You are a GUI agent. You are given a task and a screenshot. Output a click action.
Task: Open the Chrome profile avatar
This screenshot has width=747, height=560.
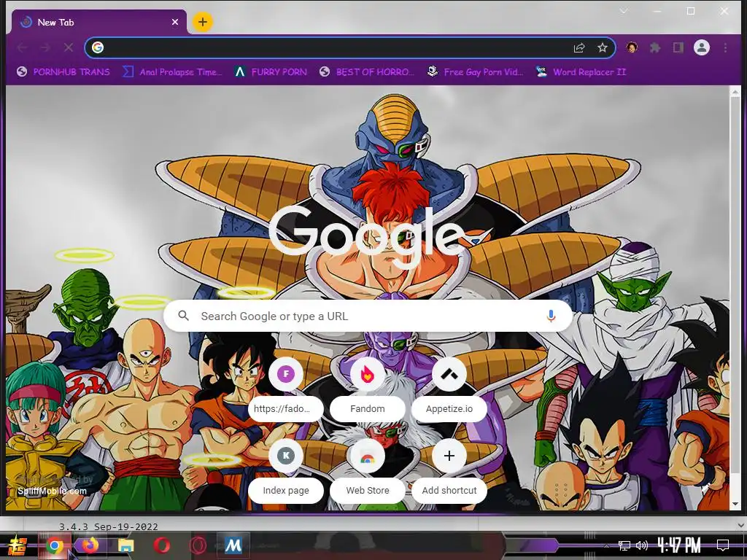point(702,47)
